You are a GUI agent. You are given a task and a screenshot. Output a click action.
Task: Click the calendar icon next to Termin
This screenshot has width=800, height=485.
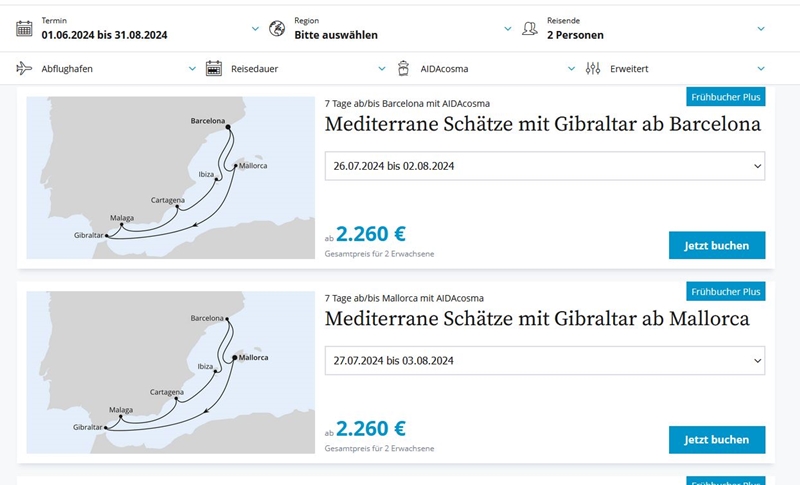pyautogui.click(x=24, y=28)
